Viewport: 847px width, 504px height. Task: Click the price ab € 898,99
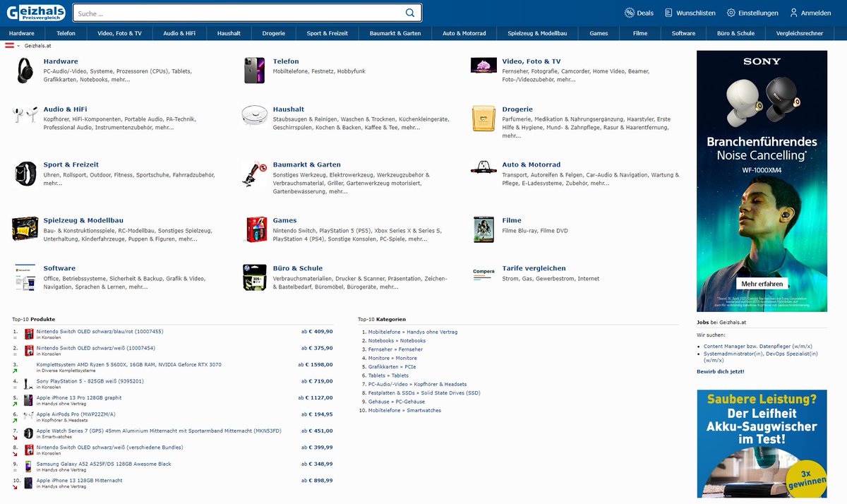click(x=318, y=480)
